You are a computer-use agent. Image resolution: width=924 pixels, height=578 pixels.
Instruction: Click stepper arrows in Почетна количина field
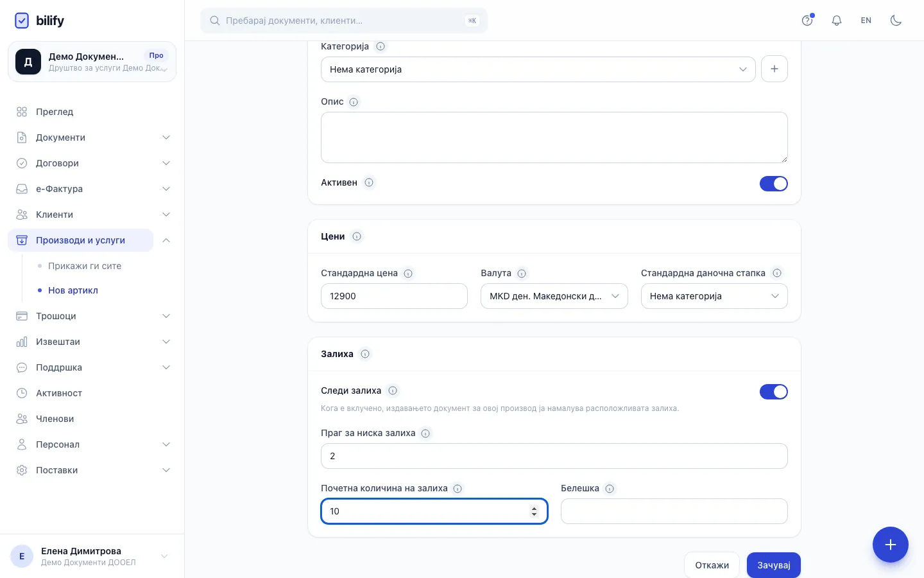(534, 511)
